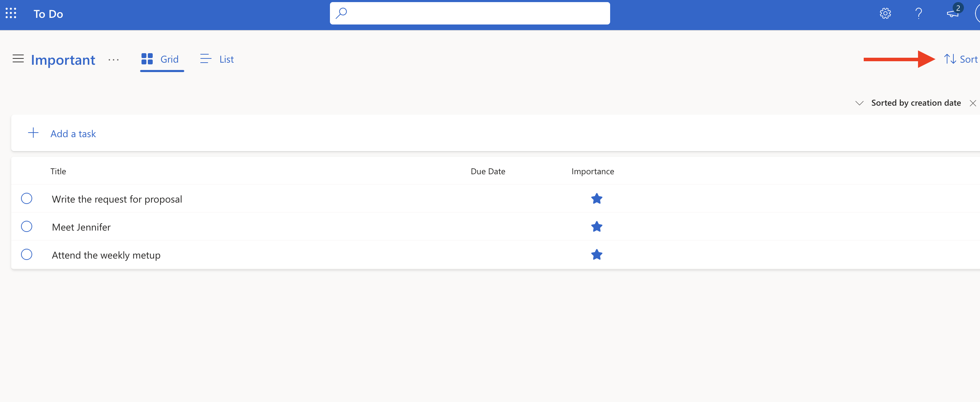
Task: Click the Importance column header
Action: 592,171
